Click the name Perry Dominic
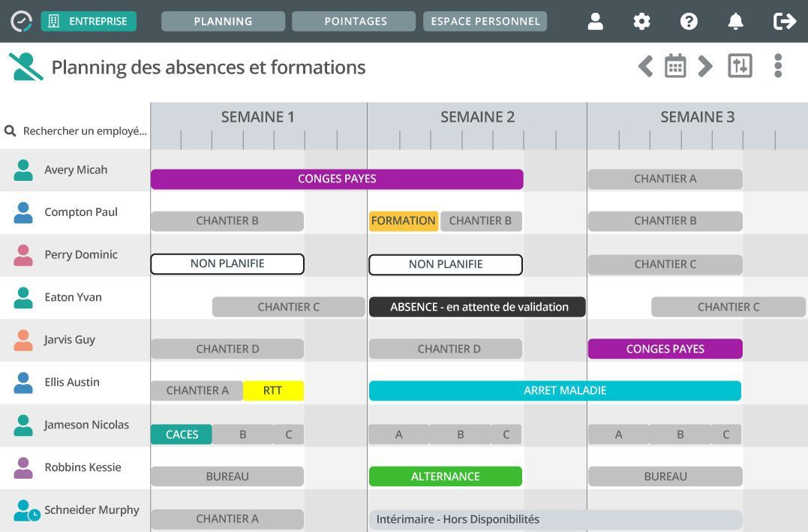The image size is (808, 532). [x=81, y=254]
